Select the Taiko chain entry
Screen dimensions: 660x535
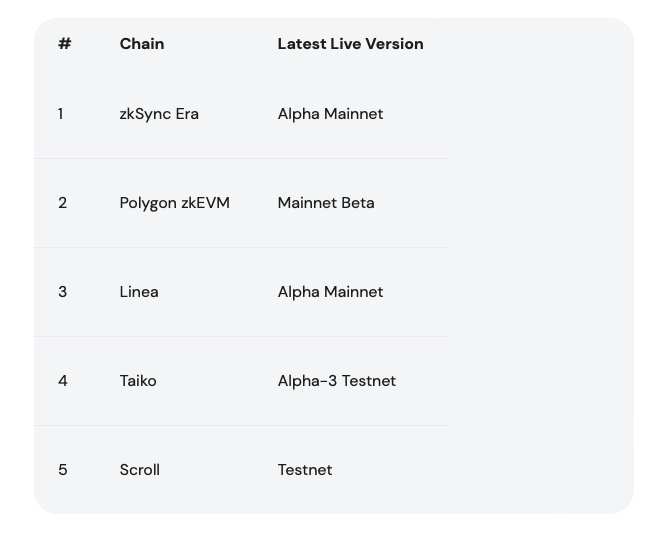point(138,381)
